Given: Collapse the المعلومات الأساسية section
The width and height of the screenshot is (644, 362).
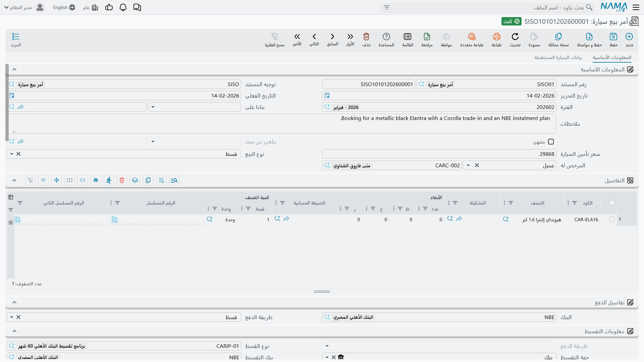Looking at the screenshot, I should pos(14,69).
